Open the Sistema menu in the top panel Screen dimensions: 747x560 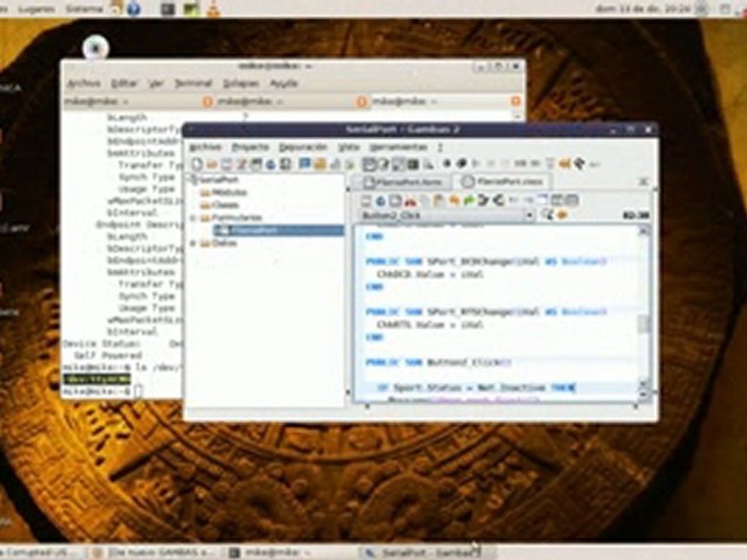pos(84,9)
